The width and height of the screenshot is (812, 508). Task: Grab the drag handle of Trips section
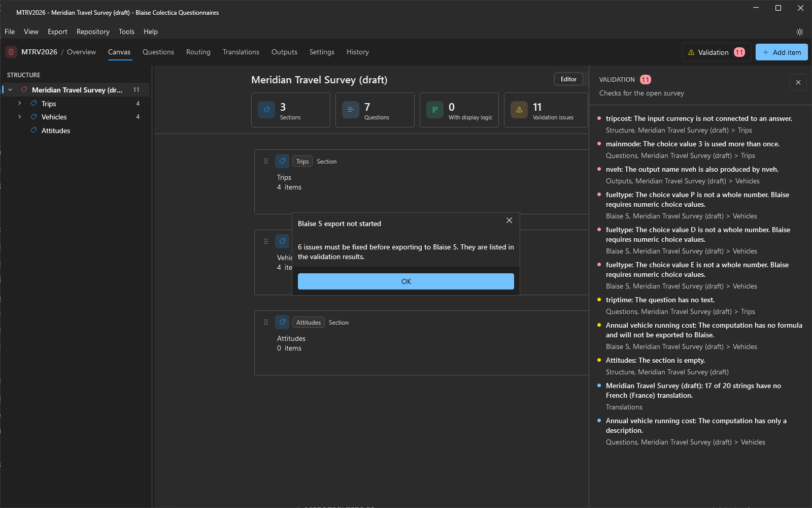(266, 161)
